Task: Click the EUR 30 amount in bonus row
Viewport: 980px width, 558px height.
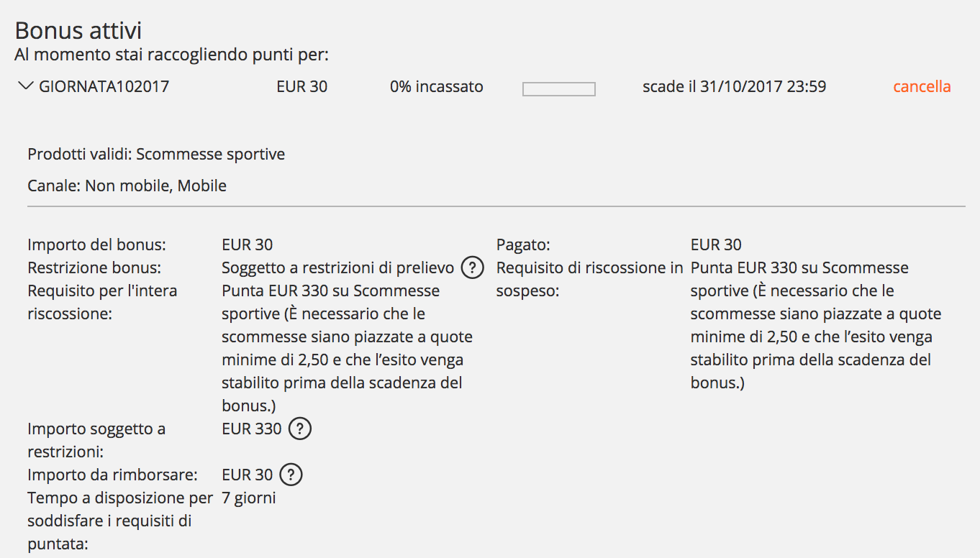Action: (301, 87)
